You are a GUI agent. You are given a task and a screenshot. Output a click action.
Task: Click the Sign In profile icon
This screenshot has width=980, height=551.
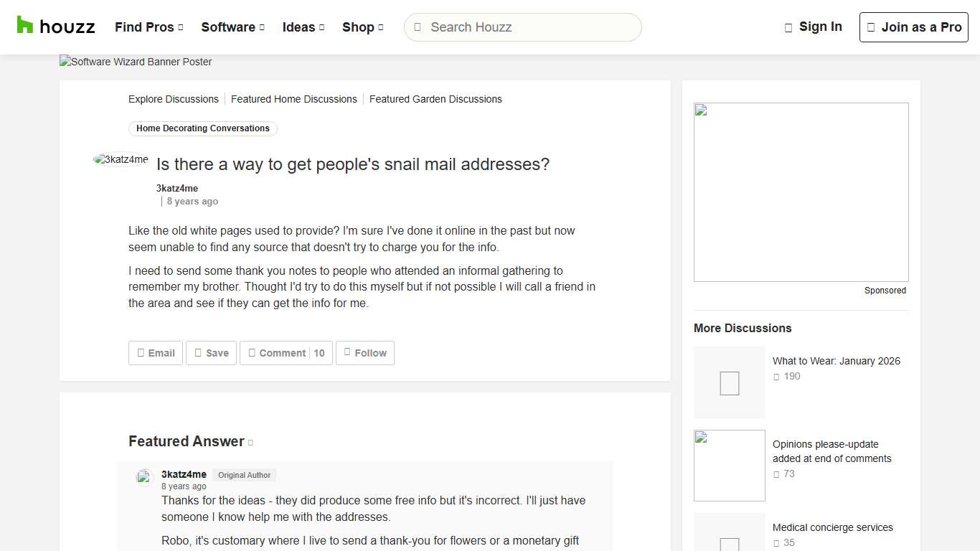(787, 27)
